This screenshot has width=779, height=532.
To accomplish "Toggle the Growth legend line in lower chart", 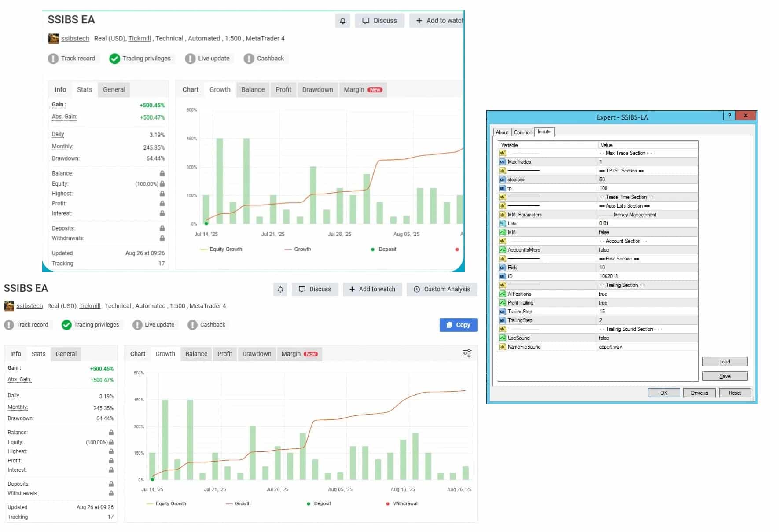I will 238,503.
